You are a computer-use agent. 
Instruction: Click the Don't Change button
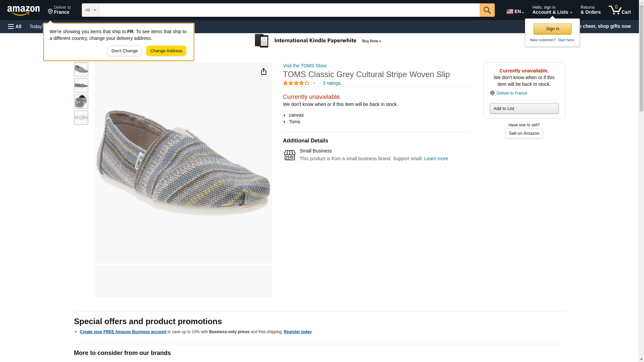[124, 51]
